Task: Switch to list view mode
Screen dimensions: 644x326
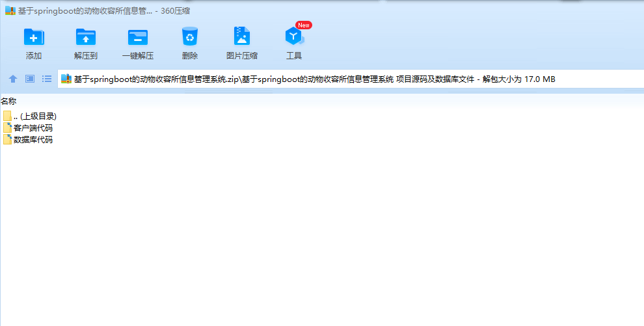Action: [47, 79]
